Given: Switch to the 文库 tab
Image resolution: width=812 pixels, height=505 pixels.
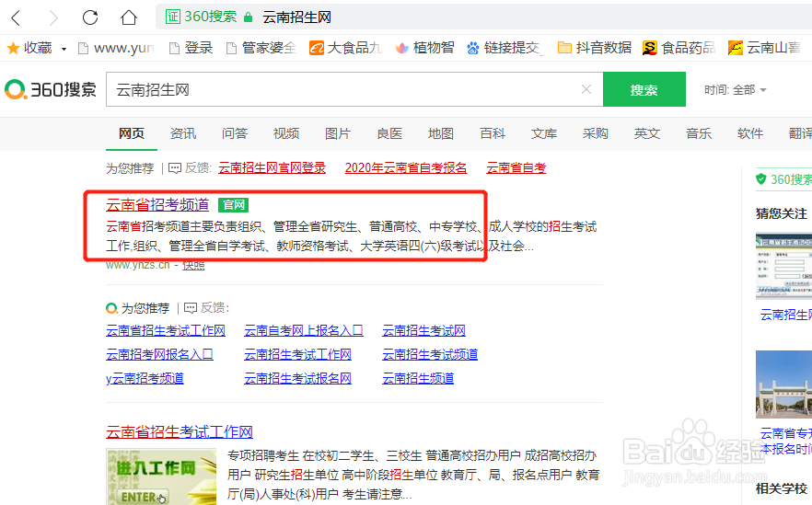Looking at the screenshot, I should pos(544,133).
